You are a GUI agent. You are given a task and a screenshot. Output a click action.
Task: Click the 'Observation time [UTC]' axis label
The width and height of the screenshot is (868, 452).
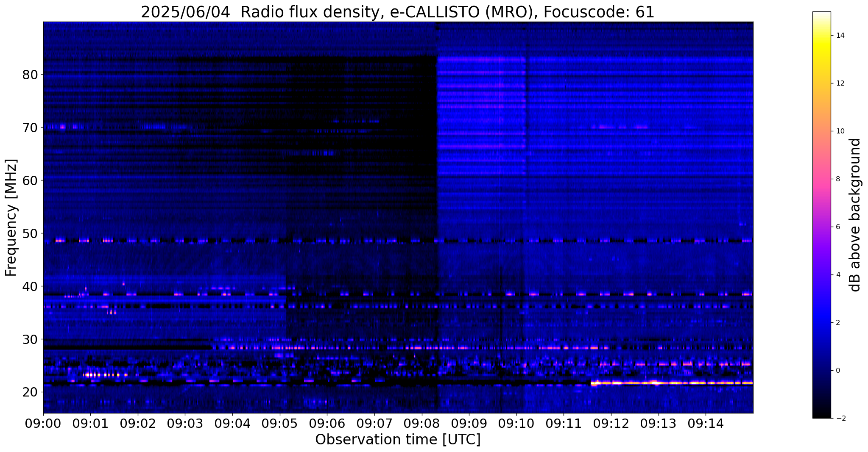click(x=398, y=440)
